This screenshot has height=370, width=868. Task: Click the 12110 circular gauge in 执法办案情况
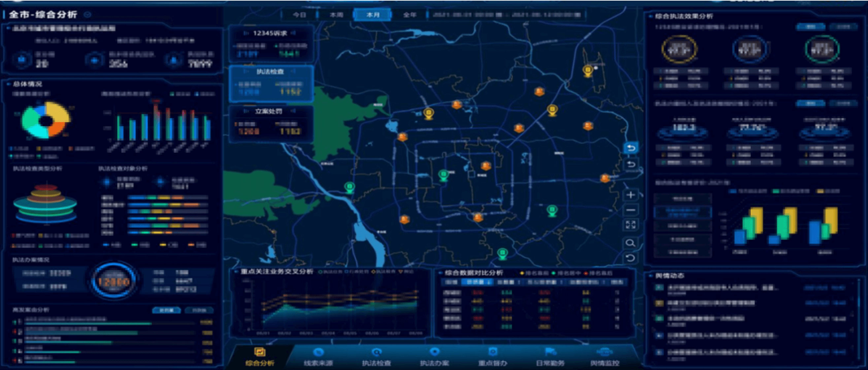[114, 281]
